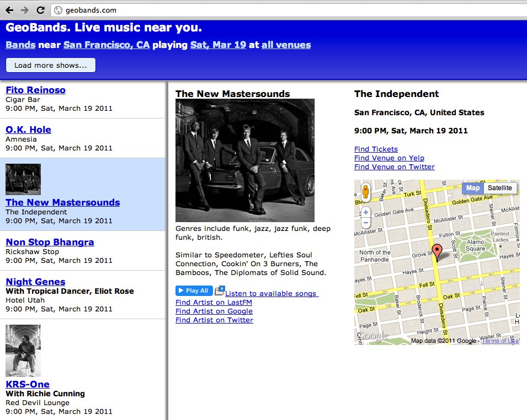Click the Rickshaw Stop venue text

32,252
